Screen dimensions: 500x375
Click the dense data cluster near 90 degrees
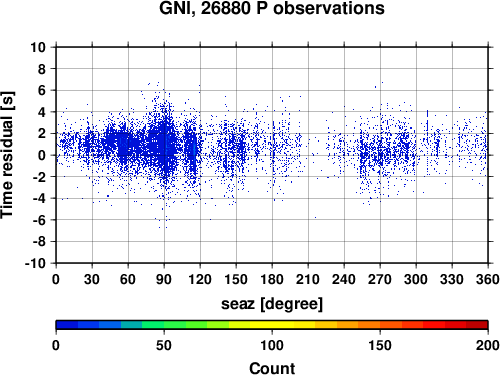click(163, 143)
